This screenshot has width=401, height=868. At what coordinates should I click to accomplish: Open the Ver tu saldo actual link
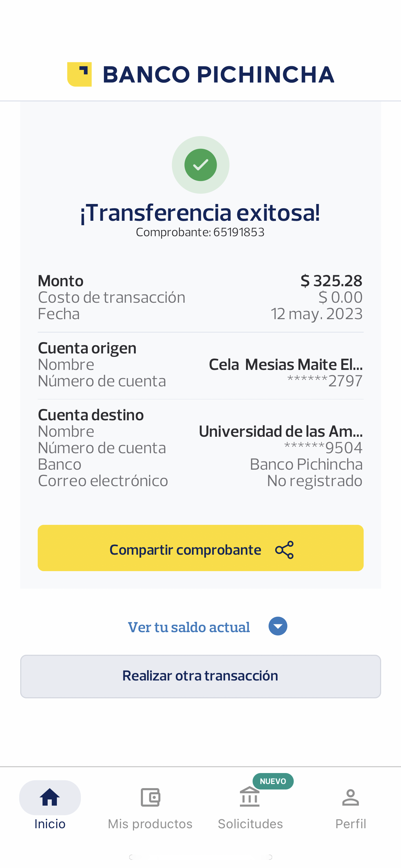189,627
